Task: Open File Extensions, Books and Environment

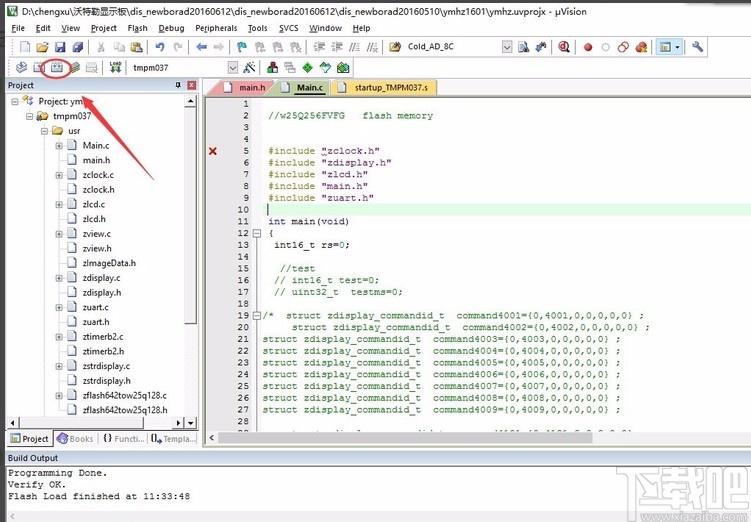Action: [273, 68]
